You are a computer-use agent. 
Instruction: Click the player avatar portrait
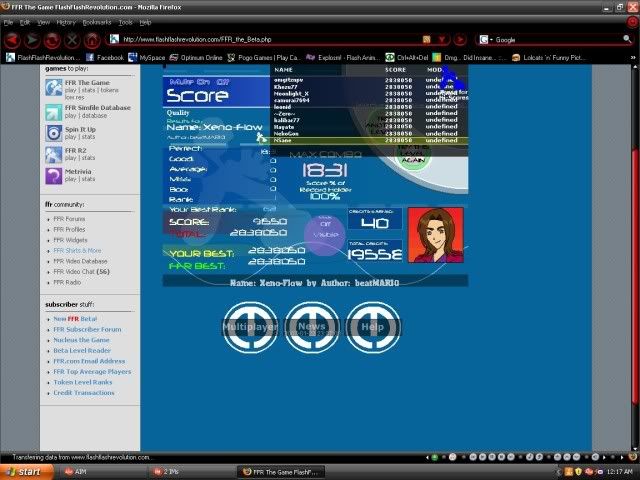click(435, 235)
